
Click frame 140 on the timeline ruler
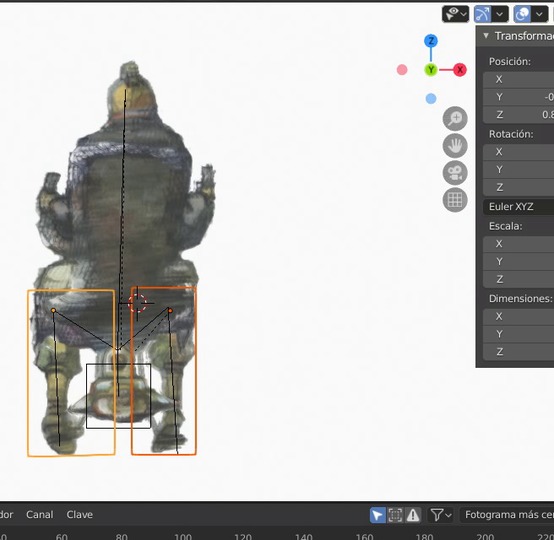[x=303, y=537]
